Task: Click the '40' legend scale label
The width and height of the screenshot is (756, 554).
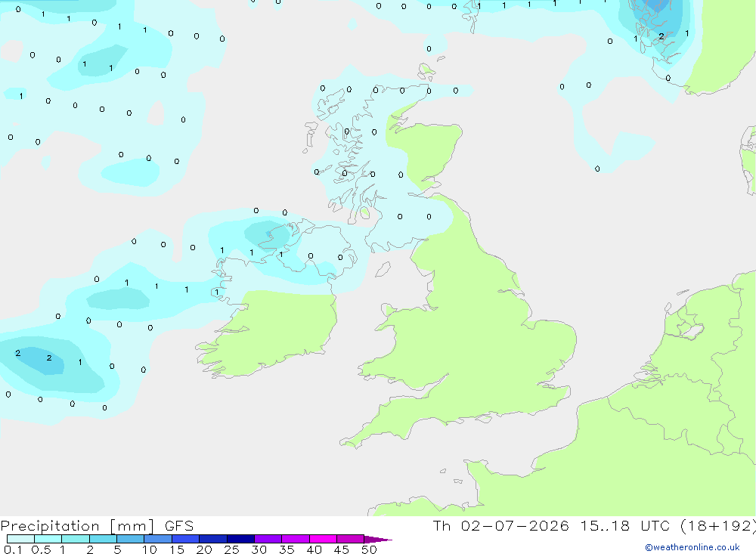Action: tap(314, 549)
